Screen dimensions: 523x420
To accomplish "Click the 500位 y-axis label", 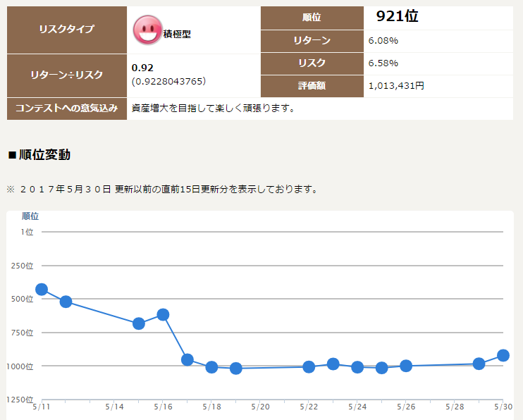I will (23, 299).
